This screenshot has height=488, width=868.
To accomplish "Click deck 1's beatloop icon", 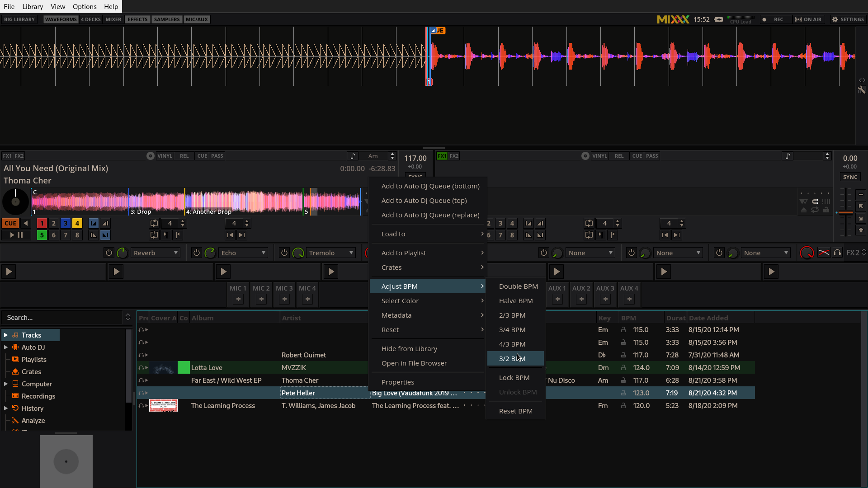I will tap(154, 223).
